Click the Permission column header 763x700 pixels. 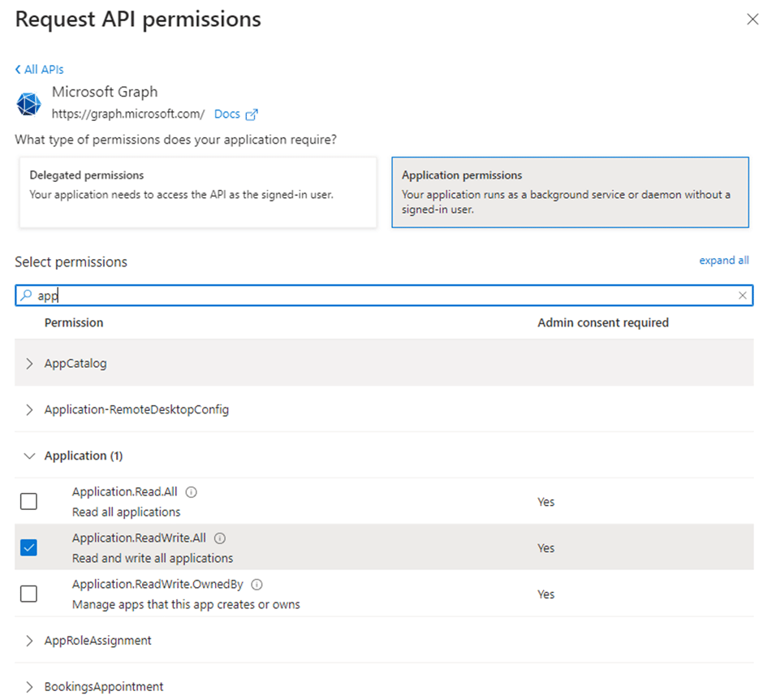click(74, 322)
